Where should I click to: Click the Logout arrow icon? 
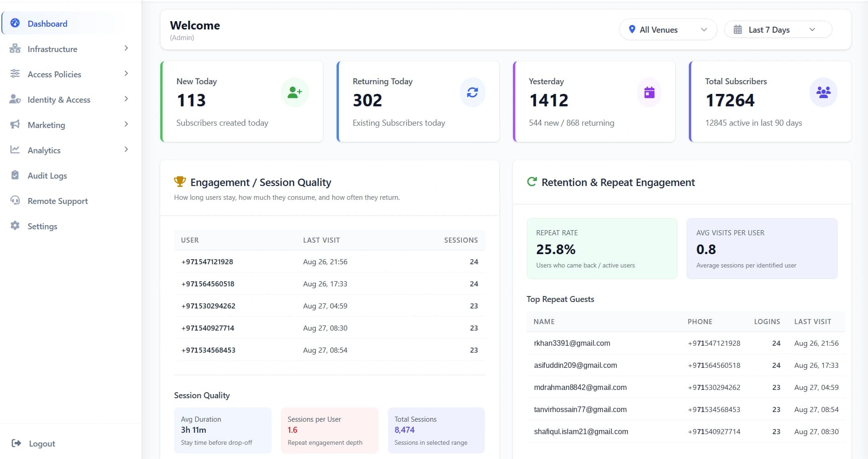click(16, 443)
